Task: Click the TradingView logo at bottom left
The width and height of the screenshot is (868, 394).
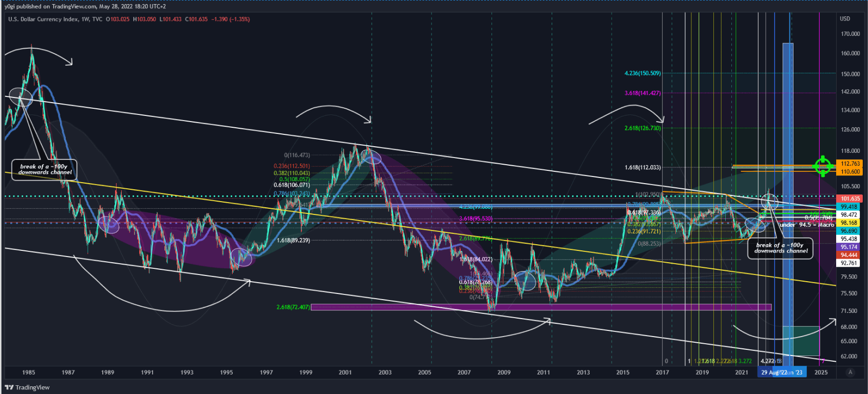Action: [x=28, y=387]
